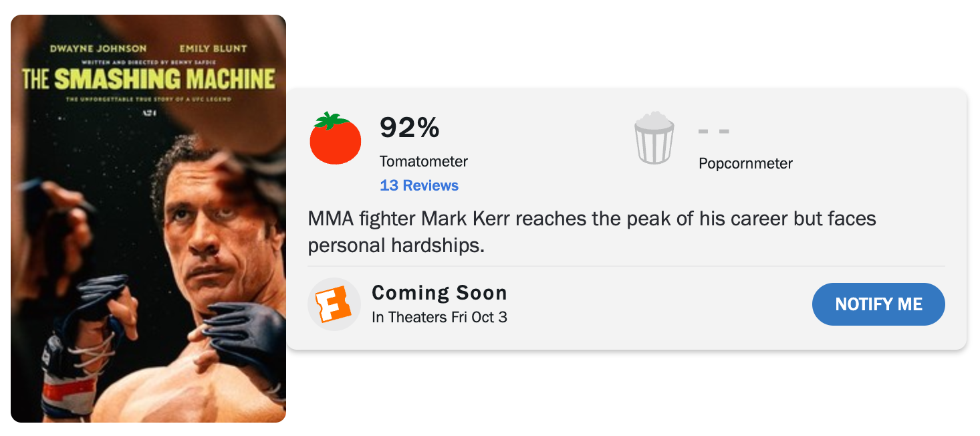Click the Popcornmeter label text
The height and width of the screenshot is (436, 980).
coord(745,163)
